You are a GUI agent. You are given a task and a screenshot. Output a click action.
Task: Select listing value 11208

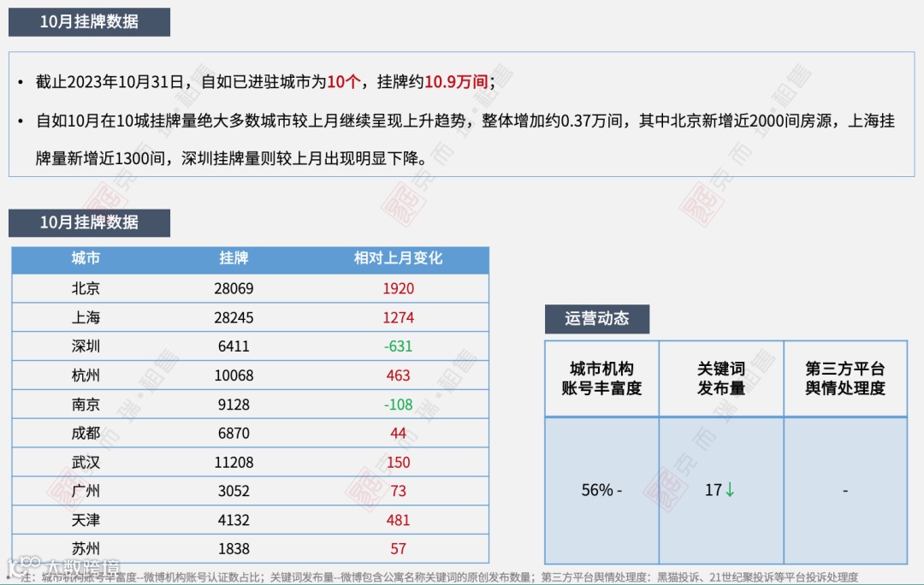[x=234, y=463]
